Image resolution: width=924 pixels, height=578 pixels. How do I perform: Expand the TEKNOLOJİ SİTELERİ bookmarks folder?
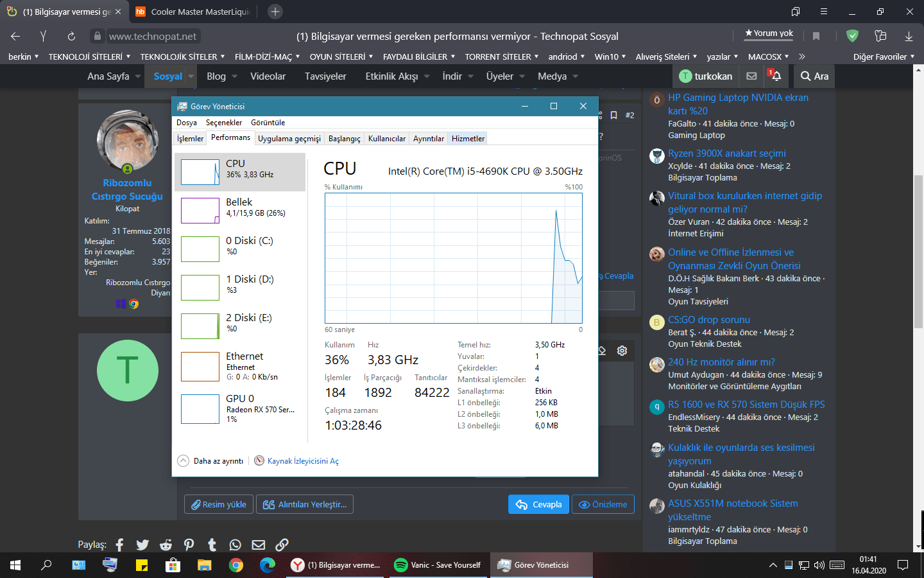(x=90, y=57)
